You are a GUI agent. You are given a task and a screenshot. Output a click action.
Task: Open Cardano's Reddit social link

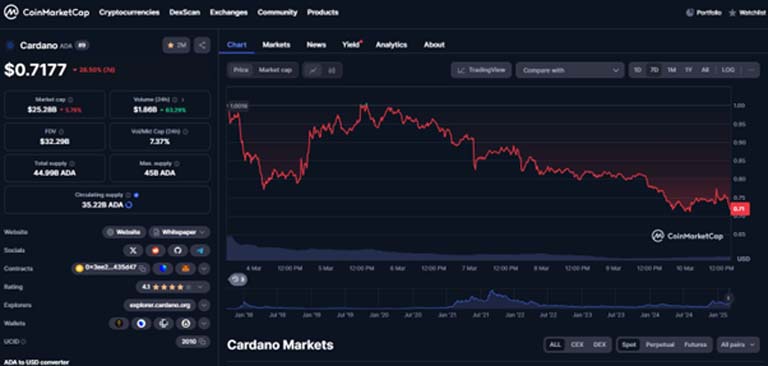(155, 250)
